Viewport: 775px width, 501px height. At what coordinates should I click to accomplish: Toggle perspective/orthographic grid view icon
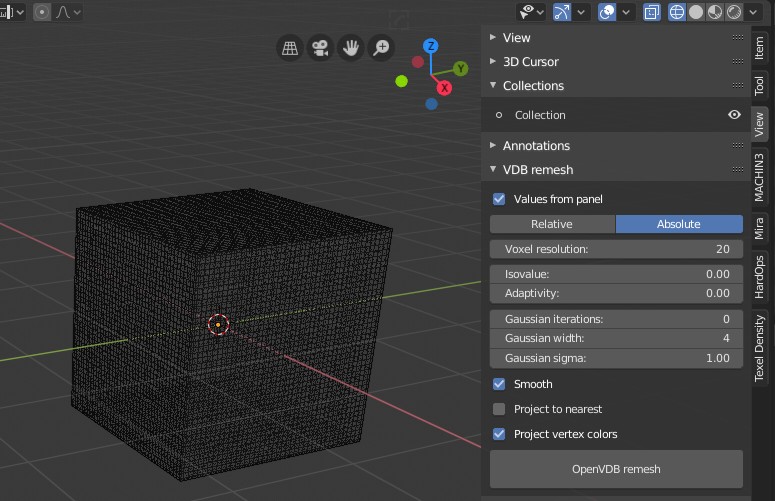(290, 48)
